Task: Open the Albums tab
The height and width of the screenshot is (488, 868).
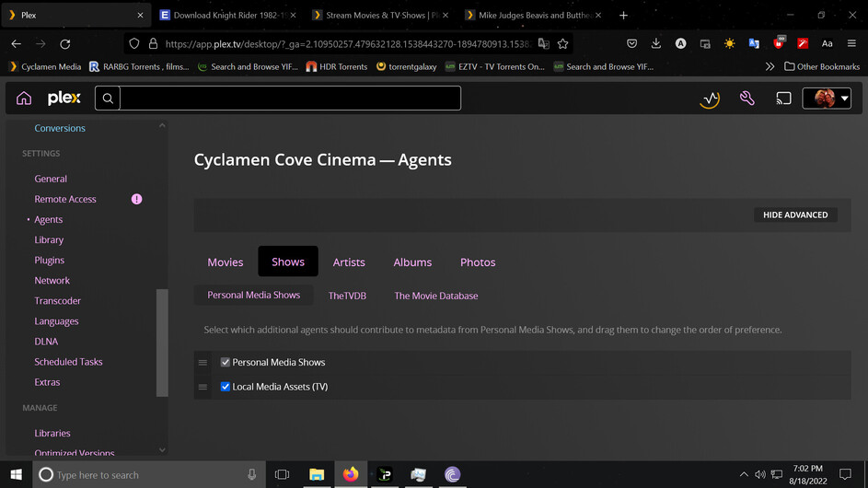Action: [412, 262]
